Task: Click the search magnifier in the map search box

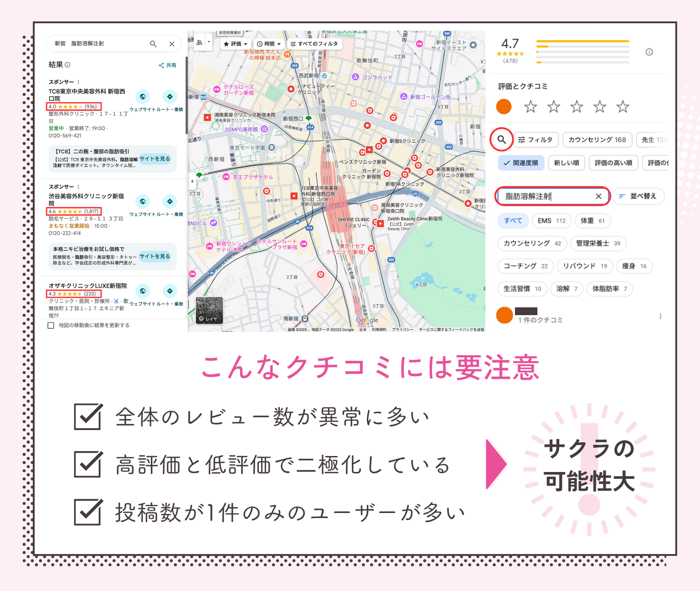Action: pos(153,44)
